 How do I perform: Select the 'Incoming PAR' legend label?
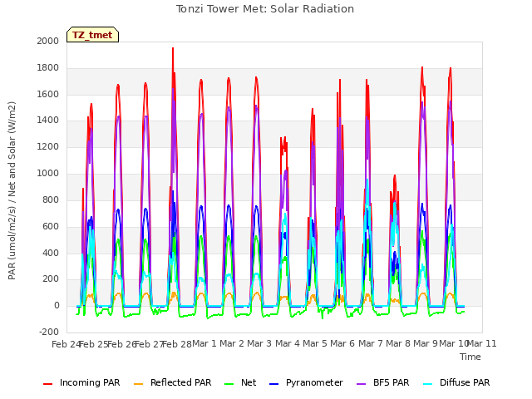pos(90,382)
